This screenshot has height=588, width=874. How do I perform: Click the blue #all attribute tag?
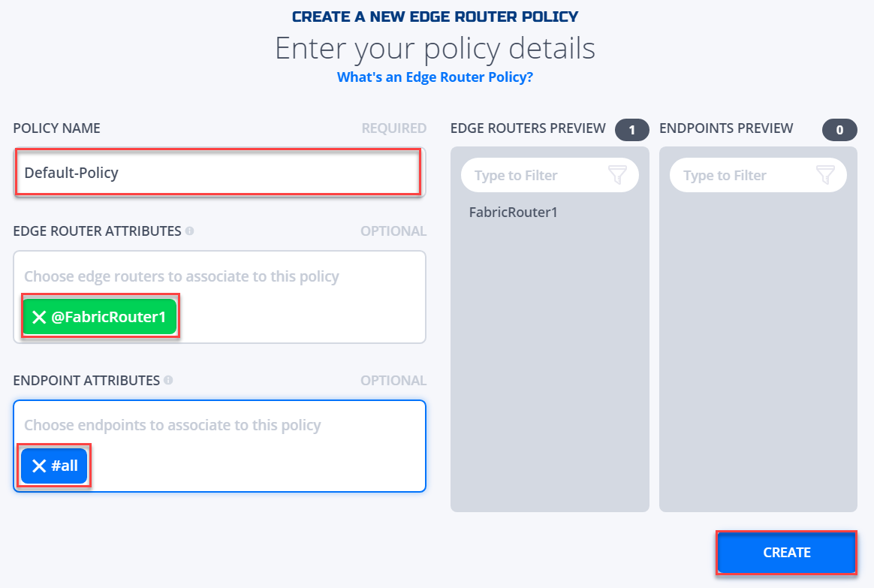54,466
